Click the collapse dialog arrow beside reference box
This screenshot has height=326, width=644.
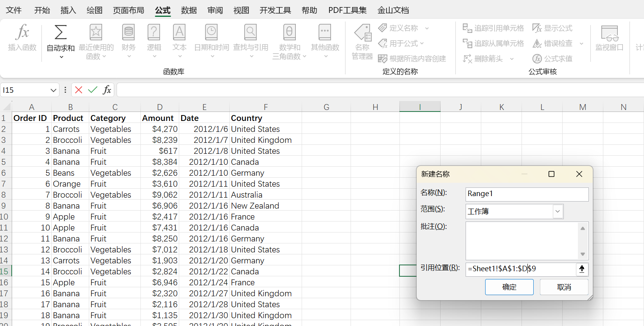pos(582,269)
